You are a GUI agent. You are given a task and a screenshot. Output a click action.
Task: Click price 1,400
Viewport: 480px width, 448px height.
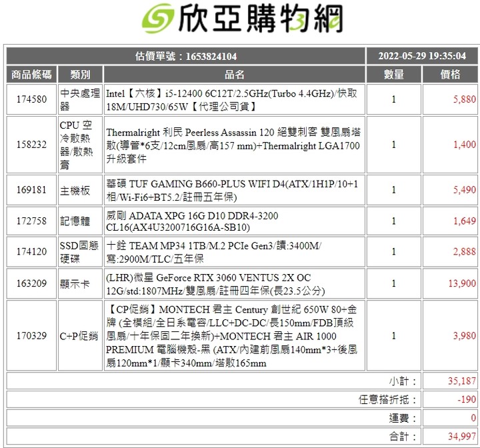[x=465, y=145]
